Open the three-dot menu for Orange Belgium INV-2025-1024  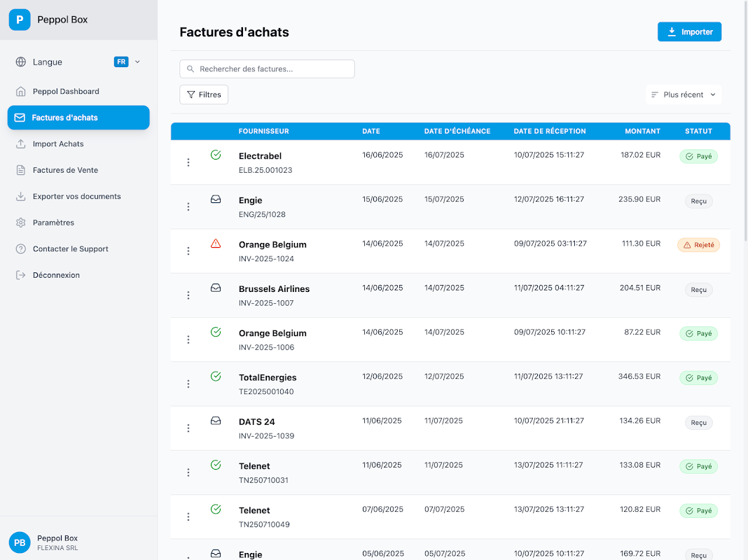[x=188, y=251]
